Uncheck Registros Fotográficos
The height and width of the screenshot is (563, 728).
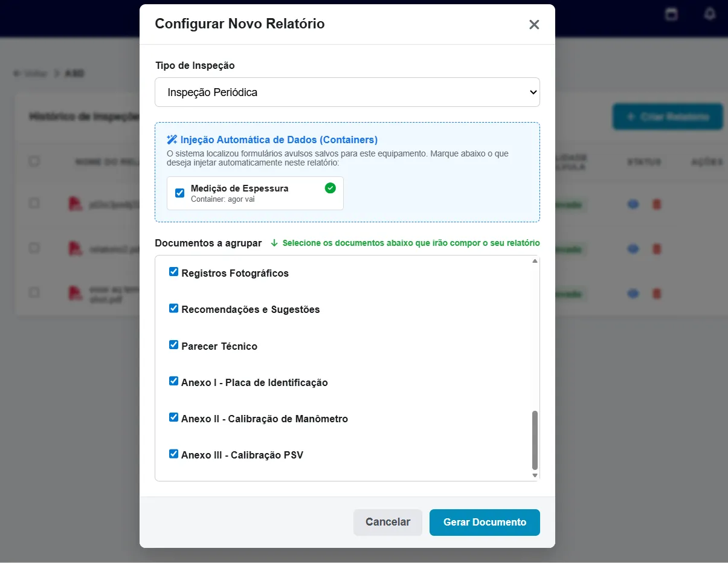pos(174,272)
